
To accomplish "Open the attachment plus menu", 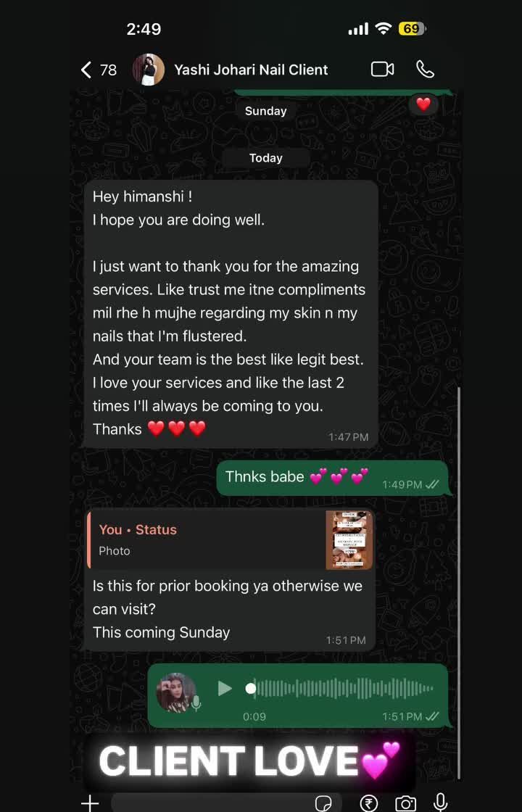I will pyautogui.click(x=90, y=803).
